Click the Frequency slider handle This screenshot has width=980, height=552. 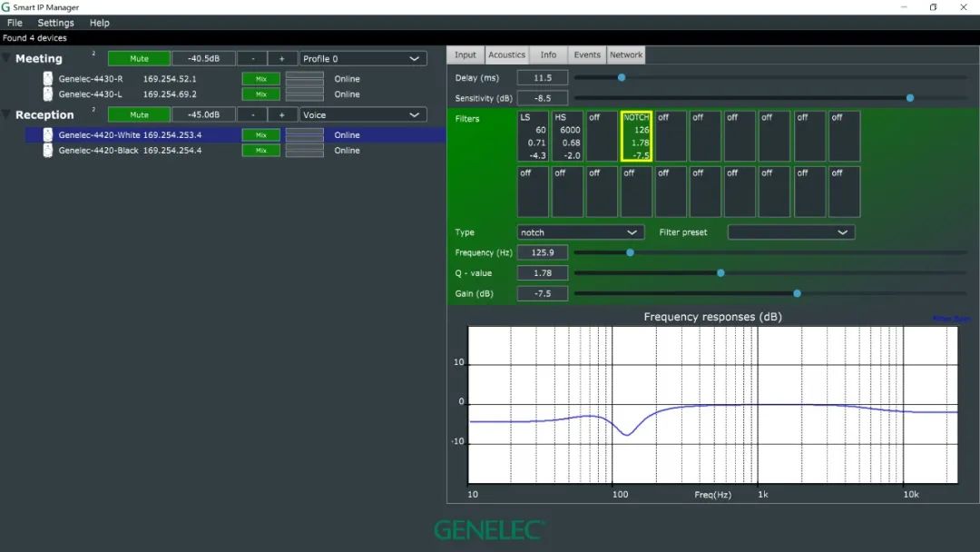click(630, 252)
